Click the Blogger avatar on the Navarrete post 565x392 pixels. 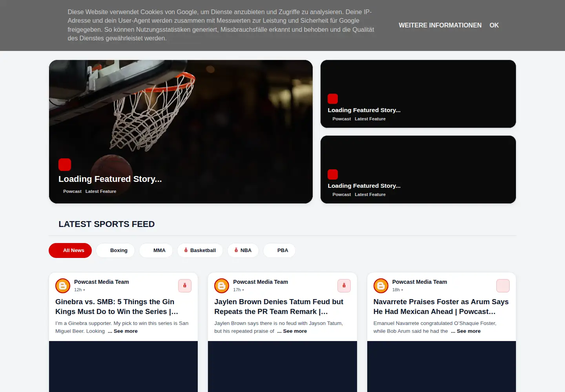click(381, 286)
